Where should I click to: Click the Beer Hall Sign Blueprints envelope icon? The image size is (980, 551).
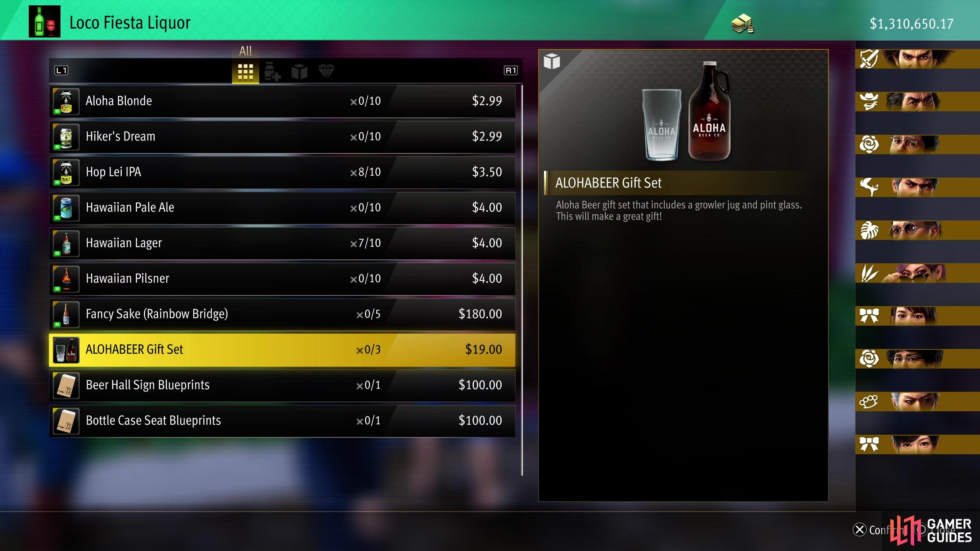click(x=66, y=386)
